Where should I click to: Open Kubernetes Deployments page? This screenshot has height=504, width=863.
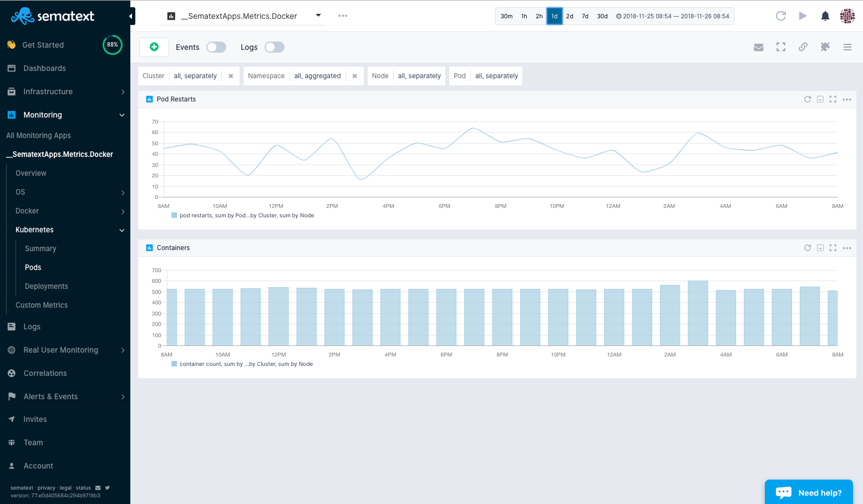[47, 286]
